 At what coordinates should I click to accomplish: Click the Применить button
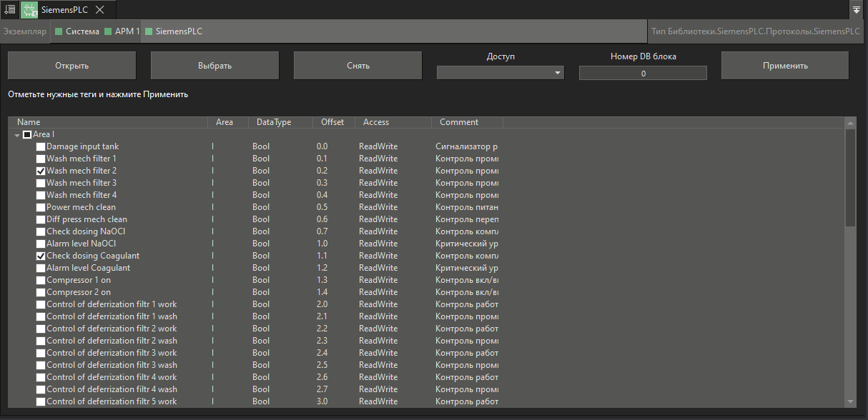784,66
